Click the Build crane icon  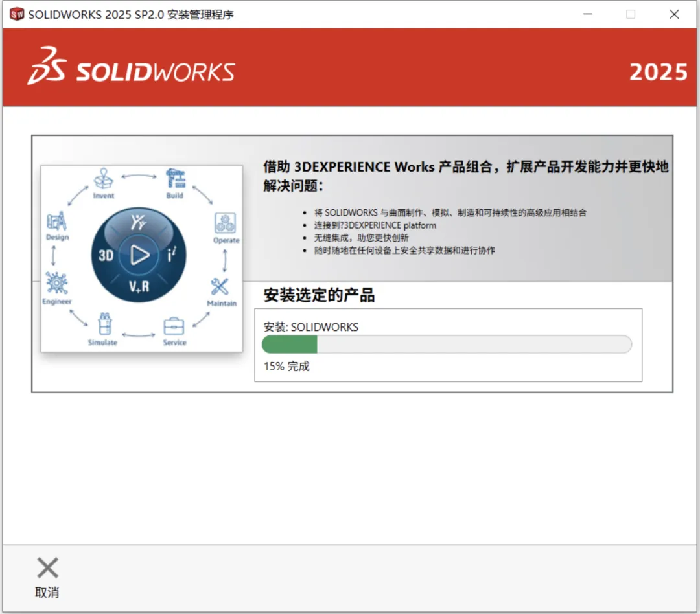tap(176, 178)
